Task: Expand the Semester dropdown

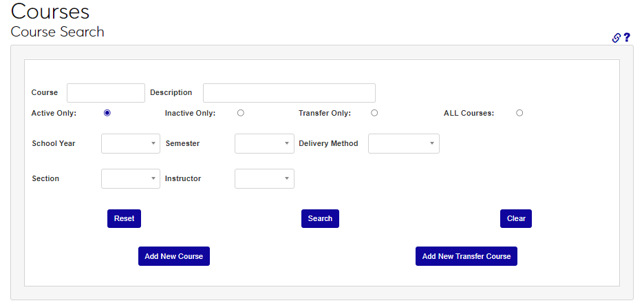Action: coord(264,143)
